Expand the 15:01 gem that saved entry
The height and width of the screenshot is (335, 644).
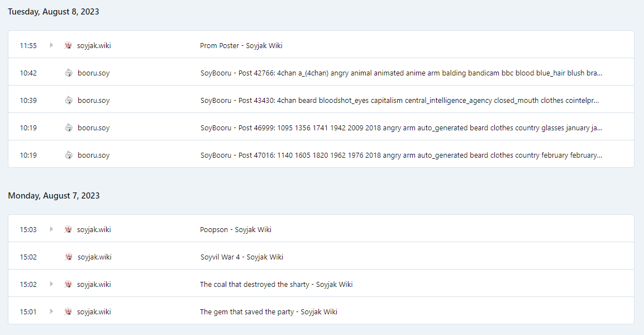pyautogui.click(x=51, y=312)
